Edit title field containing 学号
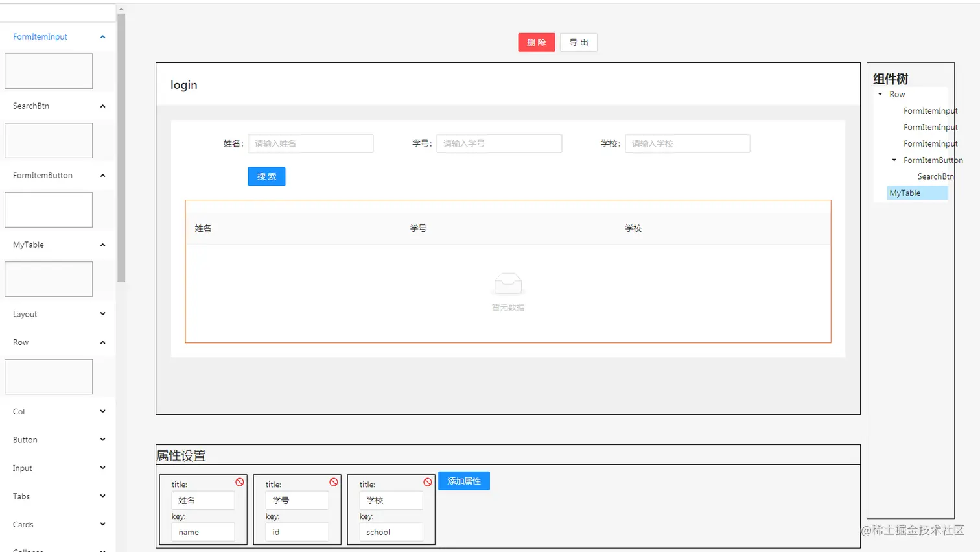This screenshot has height=552, width=980. tap(297, 500)
